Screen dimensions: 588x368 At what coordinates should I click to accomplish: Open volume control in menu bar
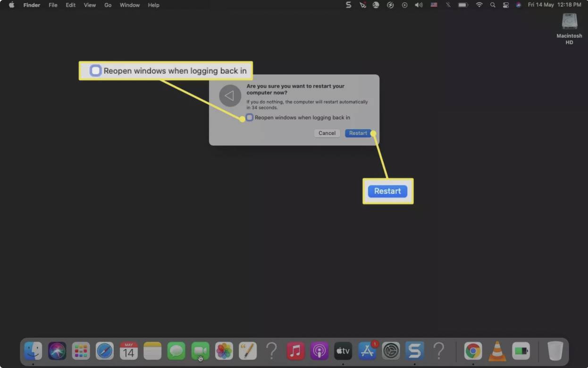(x=419, y=5)
